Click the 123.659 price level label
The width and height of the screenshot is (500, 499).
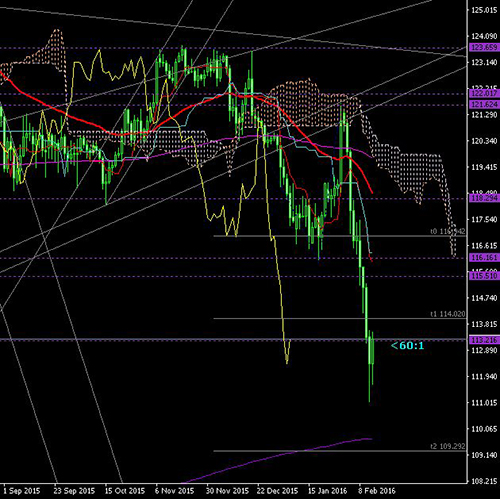pos(484,47)
